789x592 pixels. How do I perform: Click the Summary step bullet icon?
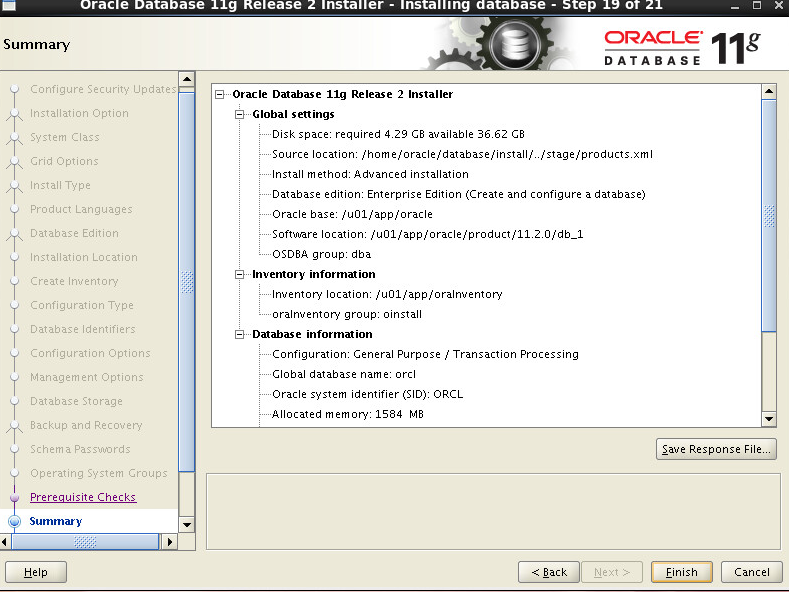pos(15,521)
